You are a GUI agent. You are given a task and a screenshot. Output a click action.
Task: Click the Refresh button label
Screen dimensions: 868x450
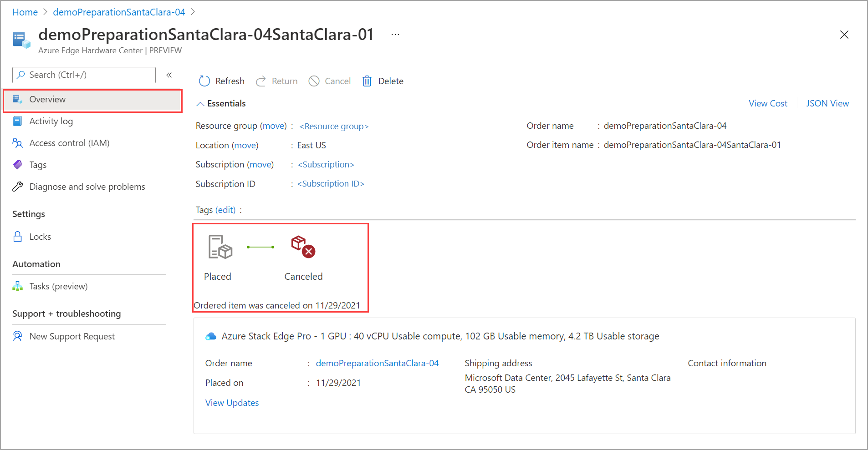click(230, 81)
